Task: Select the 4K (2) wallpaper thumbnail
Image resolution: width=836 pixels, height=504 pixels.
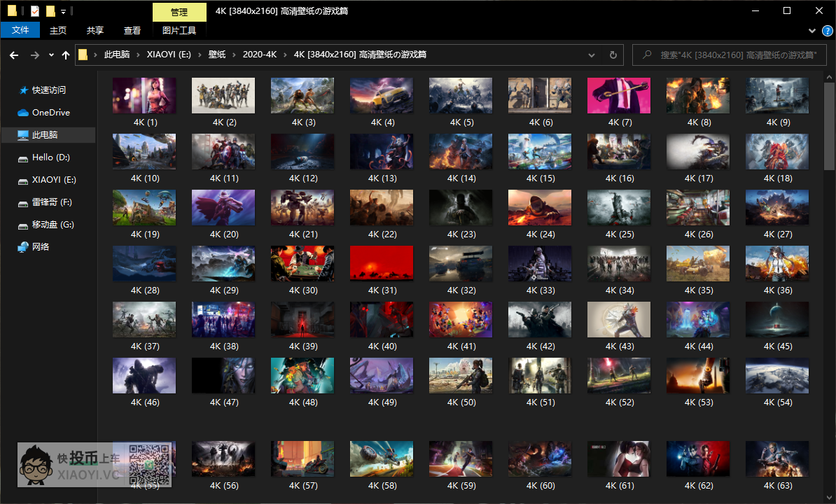Action: coord(223,96)
